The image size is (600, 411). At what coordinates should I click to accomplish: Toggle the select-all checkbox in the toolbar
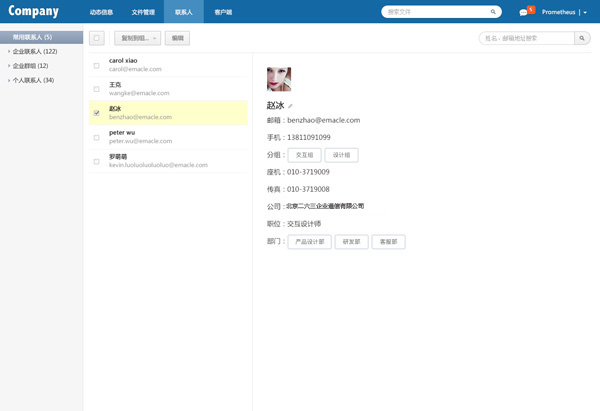pyautogui.click(x=97, y=38)
